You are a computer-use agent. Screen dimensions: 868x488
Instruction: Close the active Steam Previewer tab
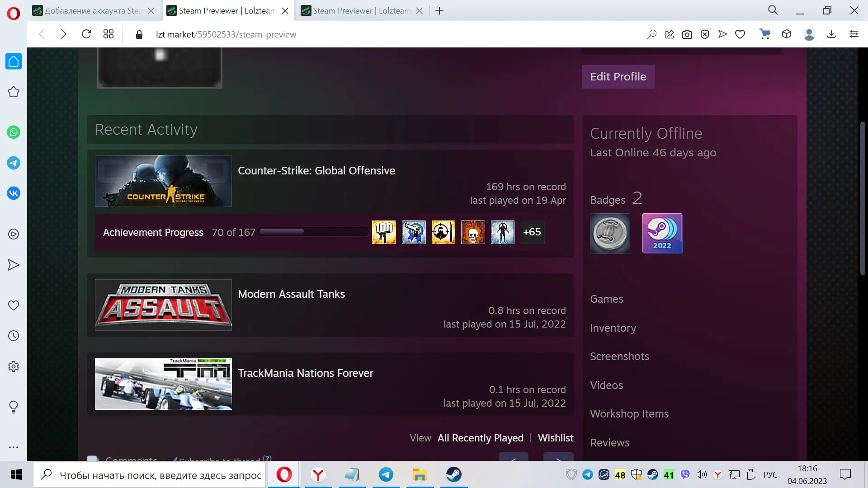click(285, 11)
